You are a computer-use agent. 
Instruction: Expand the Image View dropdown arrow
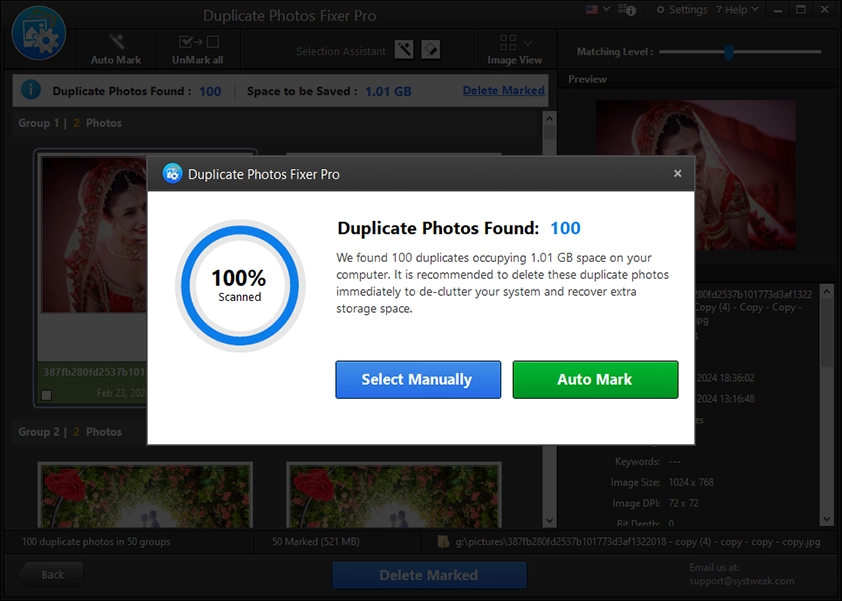[x=528, y=42]
